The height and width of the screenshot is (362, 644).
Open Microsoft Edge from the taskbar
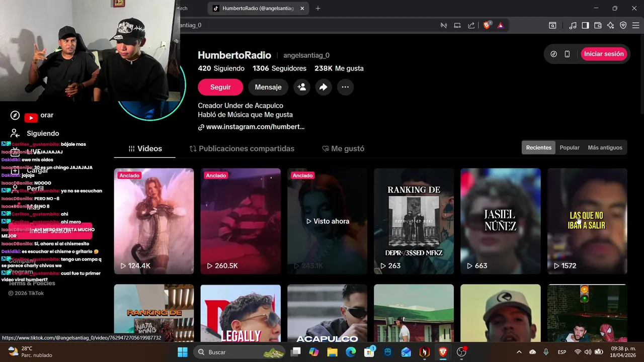point(351,352)
